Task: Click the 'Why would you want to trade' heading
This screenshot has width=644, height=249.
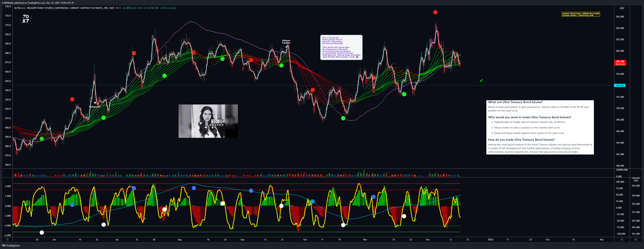Action: 530,117
